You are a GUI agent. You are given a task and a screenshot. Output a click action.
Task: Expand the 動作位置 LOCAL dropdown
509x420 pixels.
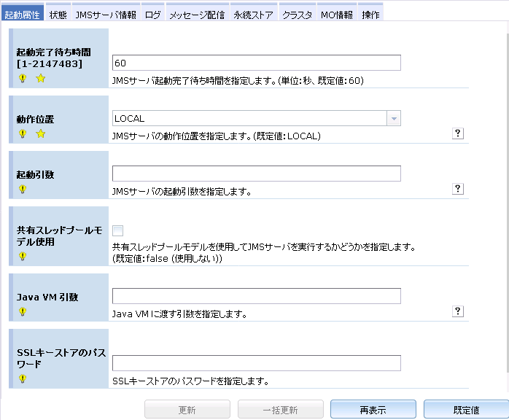pyautogui.click(x=392, y=118)
